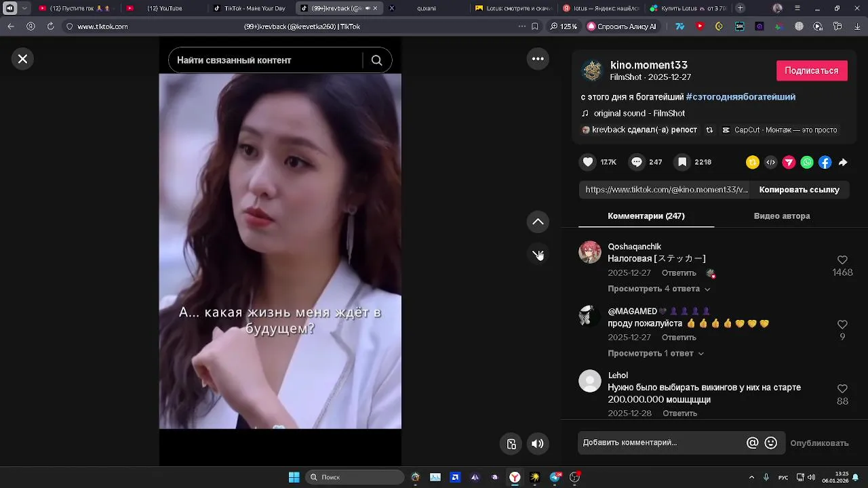The width and height of the screenshot is (868, 488).
Task: Click 'Опубликовать' post button
Action: click(x=819, y=443)
